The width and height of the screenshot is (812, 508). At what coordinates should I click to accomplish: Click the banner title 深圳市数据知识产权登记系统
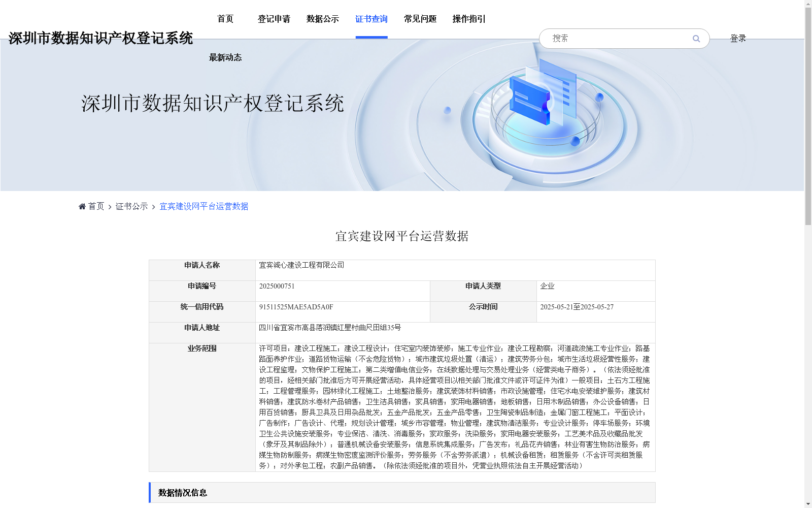point(213,103)
